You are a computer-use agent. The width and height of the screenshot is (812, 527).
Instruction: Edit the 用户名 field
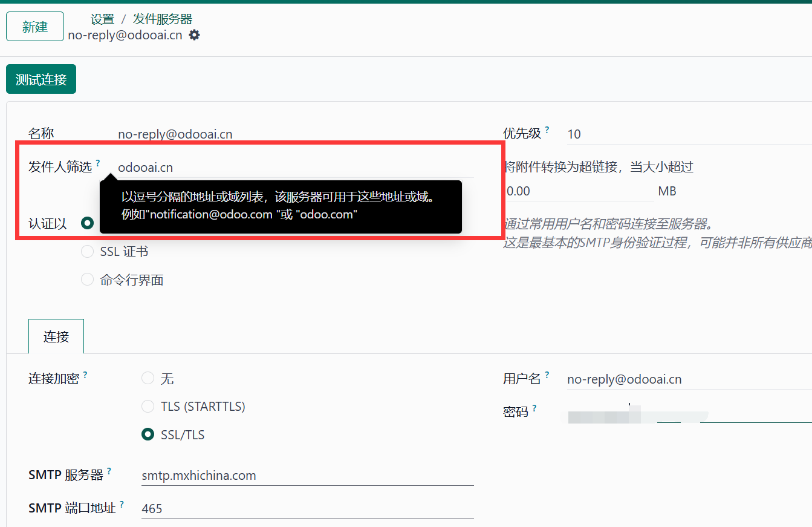coord(689,379)
